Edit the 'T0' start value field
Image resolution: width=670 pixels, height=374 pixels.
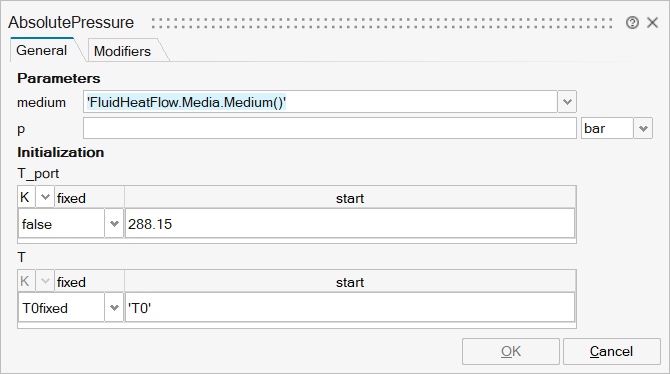pyautogui.click(x=350, y=307)
